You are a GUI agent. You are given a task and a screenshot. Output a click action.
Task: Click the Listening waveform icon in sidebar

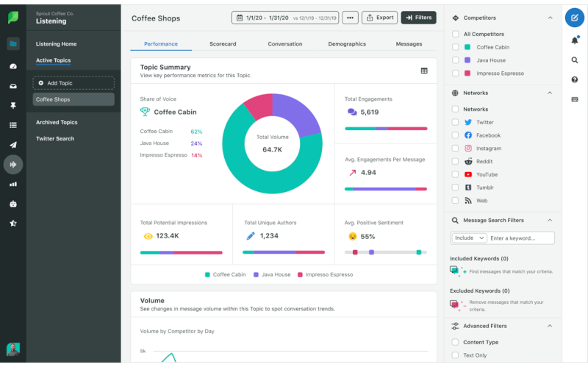[12, 164]
